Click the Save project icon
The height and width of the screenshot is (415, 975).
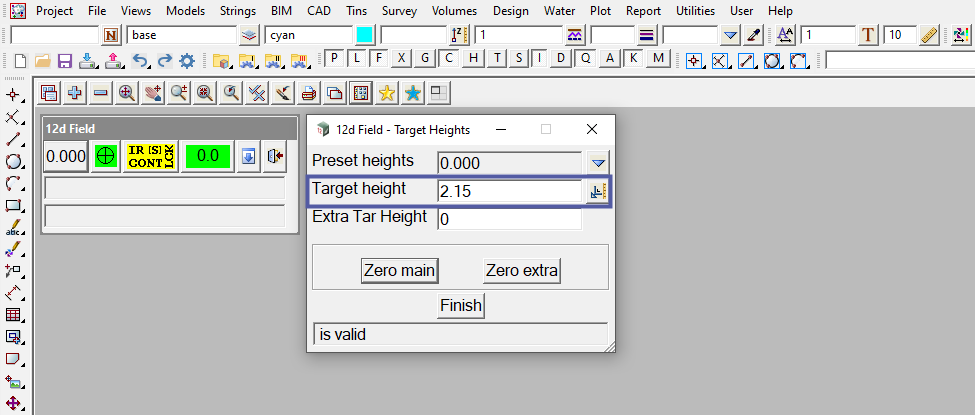[65, 60]
